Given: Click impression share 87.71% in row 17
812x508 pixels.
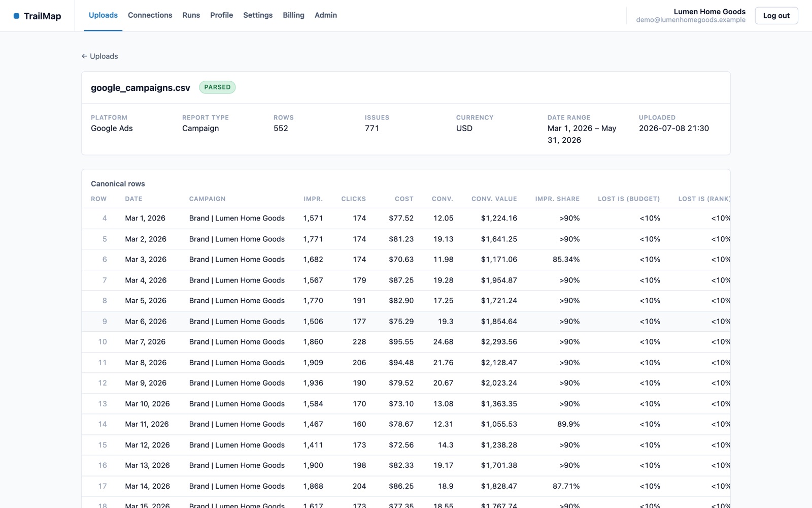Looking at the screenshot, I should 566,486.
